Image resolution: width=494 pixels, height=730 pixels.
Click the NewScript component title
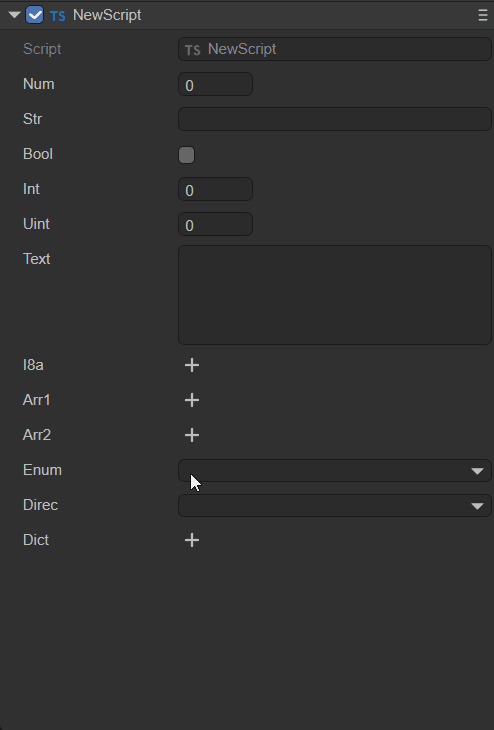pos(107,15)
